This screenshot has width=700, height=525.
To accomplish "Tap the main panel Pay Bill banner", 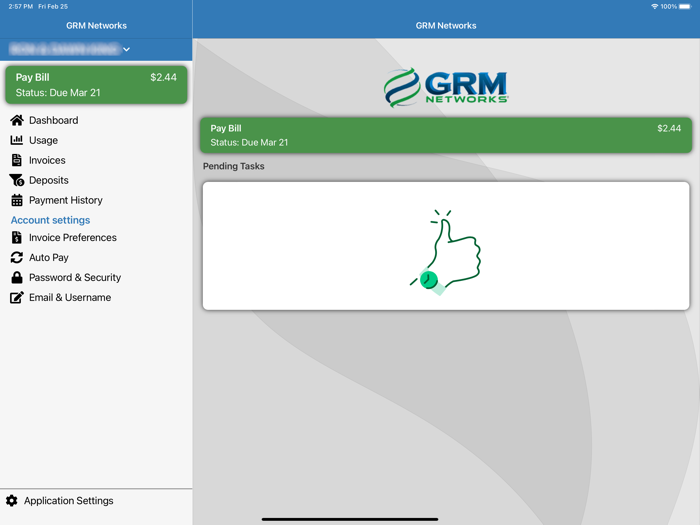I will click(x=446, y=135).
